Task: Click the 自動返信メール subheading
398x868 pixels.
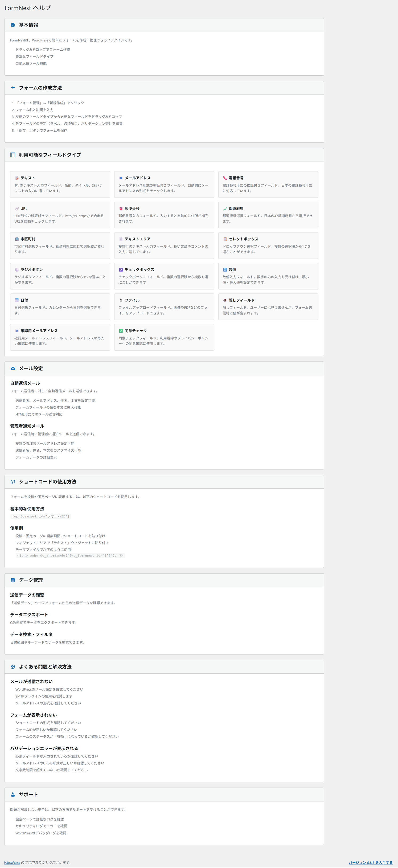Action: (25, 383)
